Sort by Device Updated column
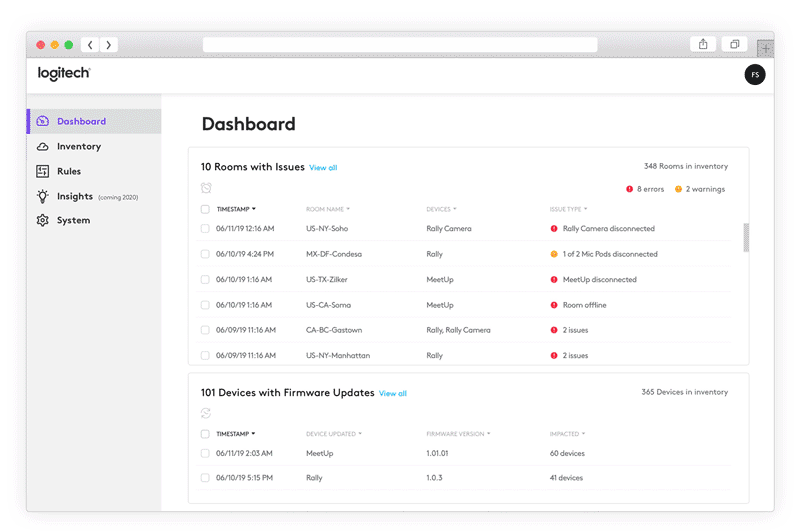 pyautogui.click(x=334, y=434)
